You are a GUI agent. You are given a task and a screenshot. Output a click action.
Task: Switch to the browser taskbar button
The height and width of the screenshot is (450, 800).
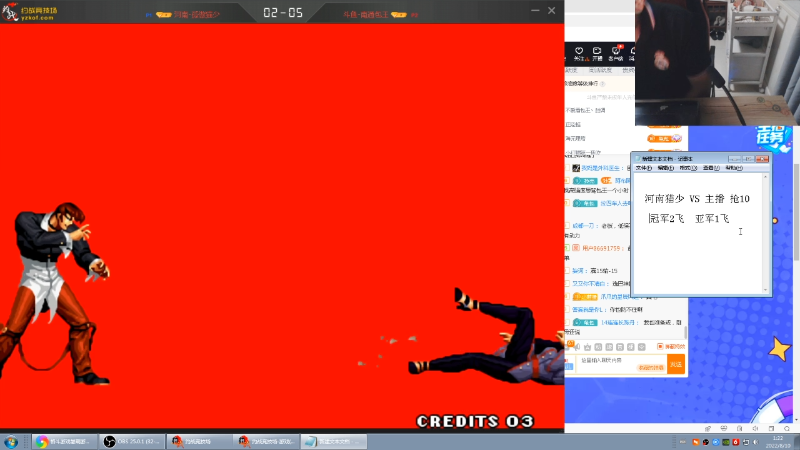click(x=65, y=441)
